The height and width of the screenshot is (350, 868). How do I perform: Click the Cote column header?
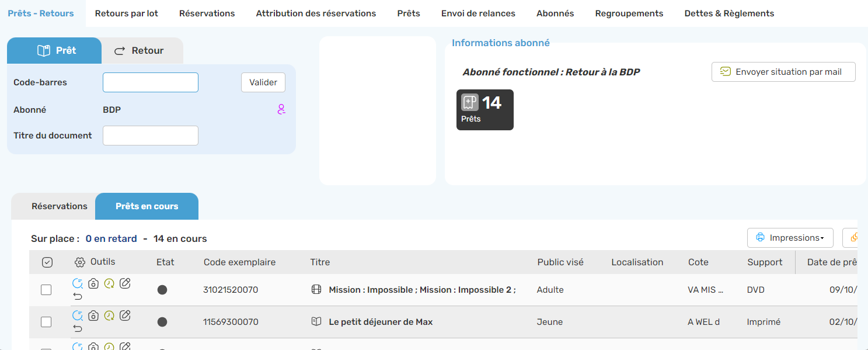[x=698, y=262]
